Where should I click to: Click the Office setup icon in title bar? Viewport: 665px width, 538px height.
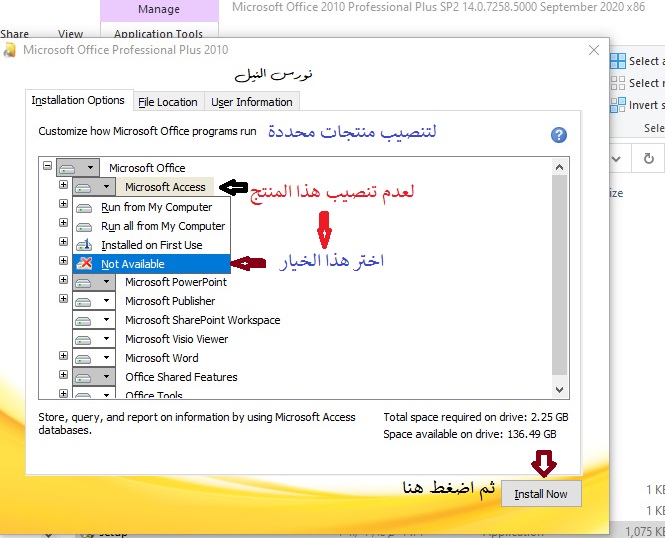(x=10, y=49)
